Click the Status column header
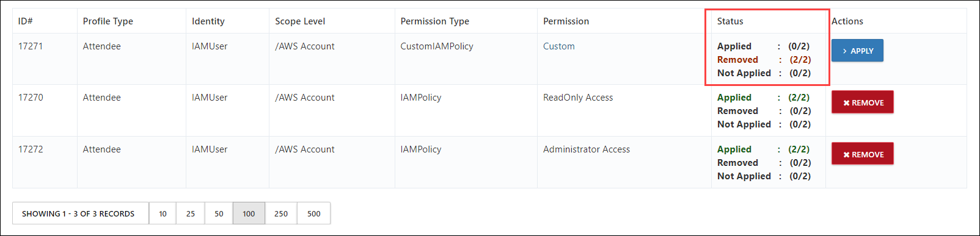 click(730, 21)
